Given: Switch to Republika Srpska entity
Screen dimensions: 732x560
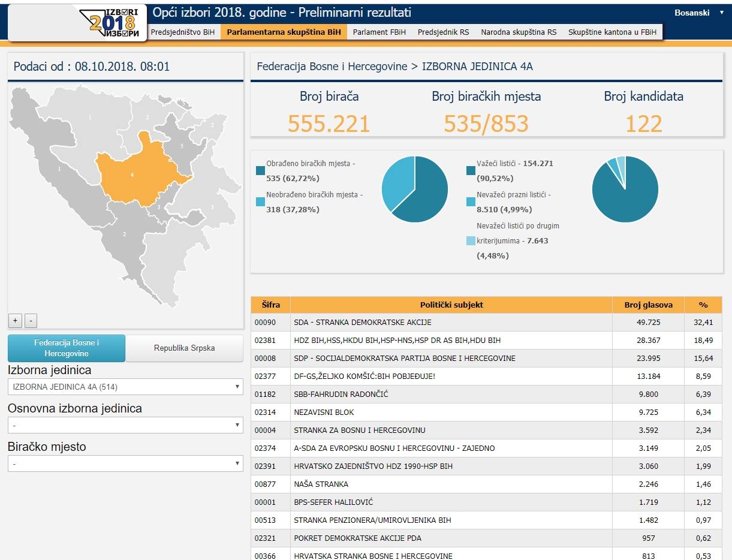Looking at the screenshot, I should 184,348.
